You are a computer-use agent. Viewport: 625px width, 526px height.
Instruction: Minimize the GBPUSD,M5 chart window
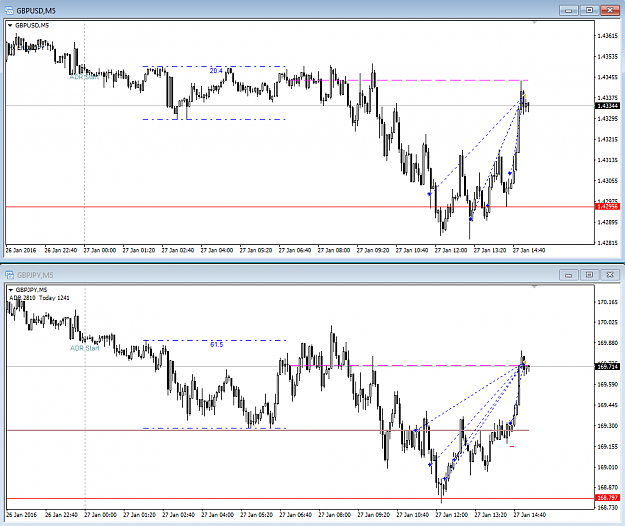pyautogui.click(x=568, y=10)
